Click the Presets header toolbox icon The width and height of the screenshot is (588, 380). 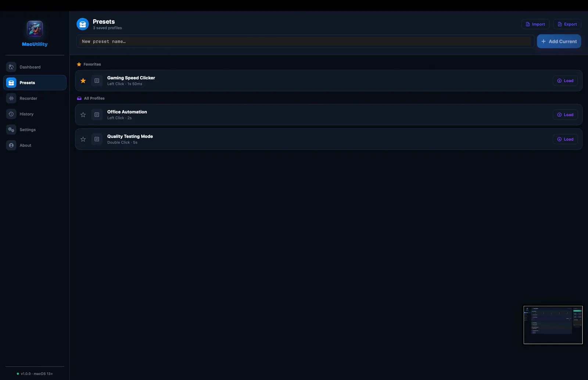[83, 24]
